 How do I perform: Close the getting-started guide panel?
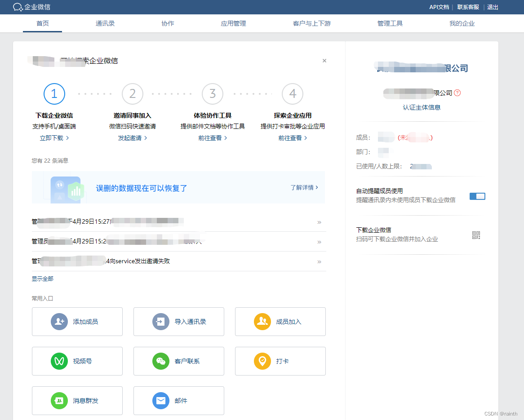tap(324, 61)
